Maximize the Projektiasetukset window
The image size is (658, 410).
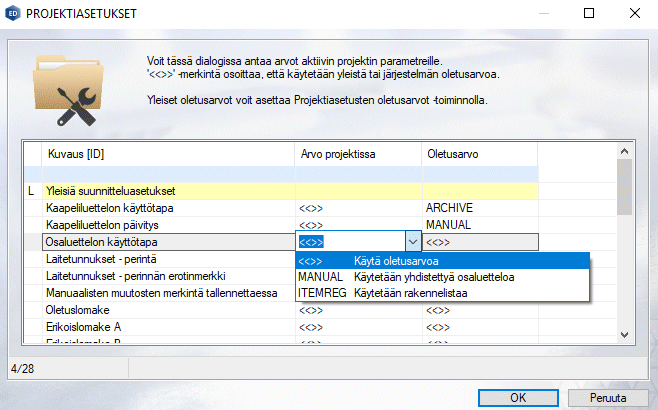[x=589, y=13]
